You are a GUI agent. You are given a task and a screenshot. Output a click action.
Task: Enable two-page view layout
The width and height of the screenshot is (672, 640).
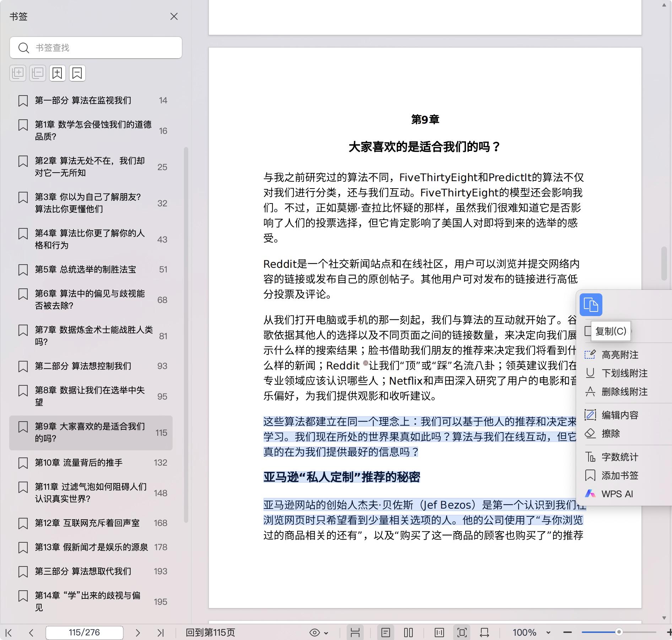pyautogui.click(x=408, y=632)
